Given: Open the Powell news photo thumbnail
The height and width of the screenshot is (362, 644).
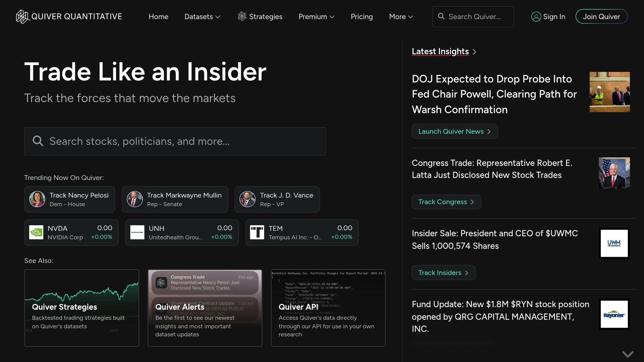Looking at the screenshot, I should [x=610, y=92].
